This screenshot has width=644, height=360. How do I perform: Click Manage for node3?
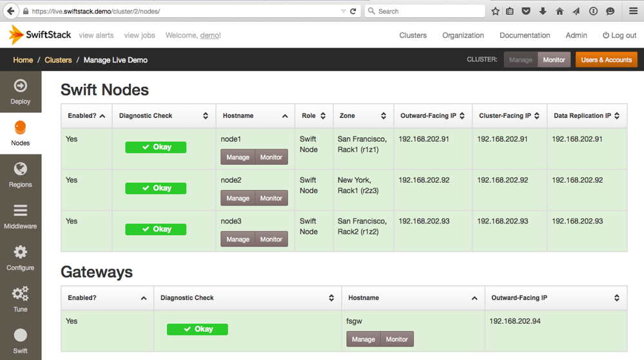pyautogui.click(x=238, y=239)
